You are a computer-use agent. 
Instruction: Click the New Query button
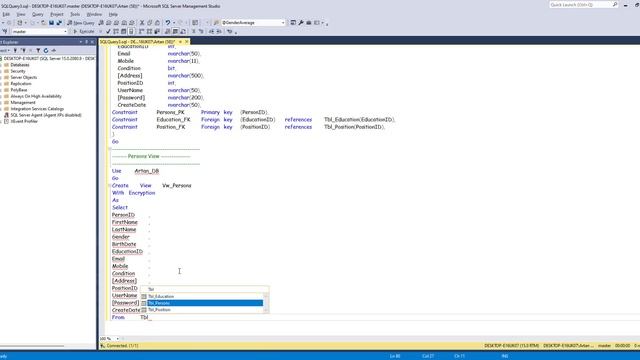click(81, 23)
